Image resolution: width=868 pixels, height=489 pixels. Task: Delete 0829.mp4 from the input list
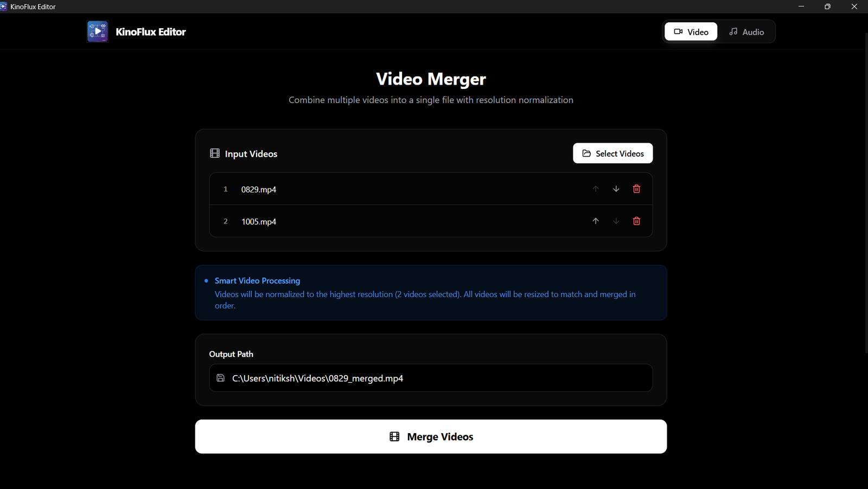(x=636, y=189)
